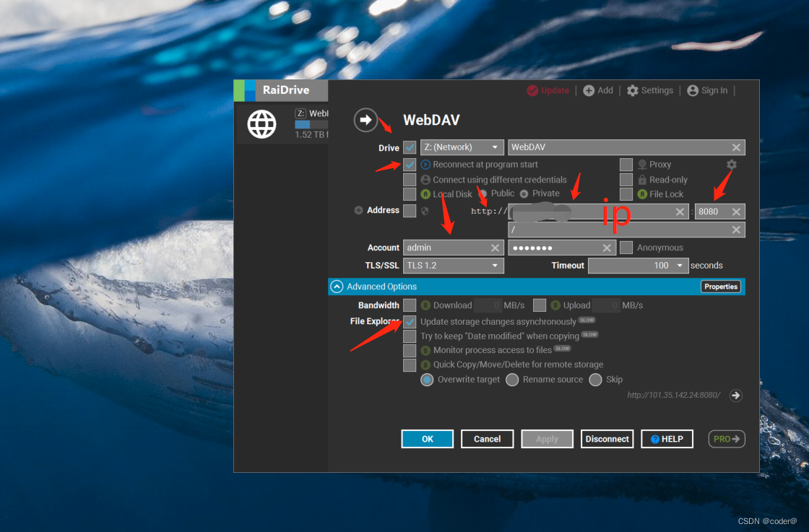Click the File Lock green badge icon
This screenshot has height=532, width=809.
(642, 194)
